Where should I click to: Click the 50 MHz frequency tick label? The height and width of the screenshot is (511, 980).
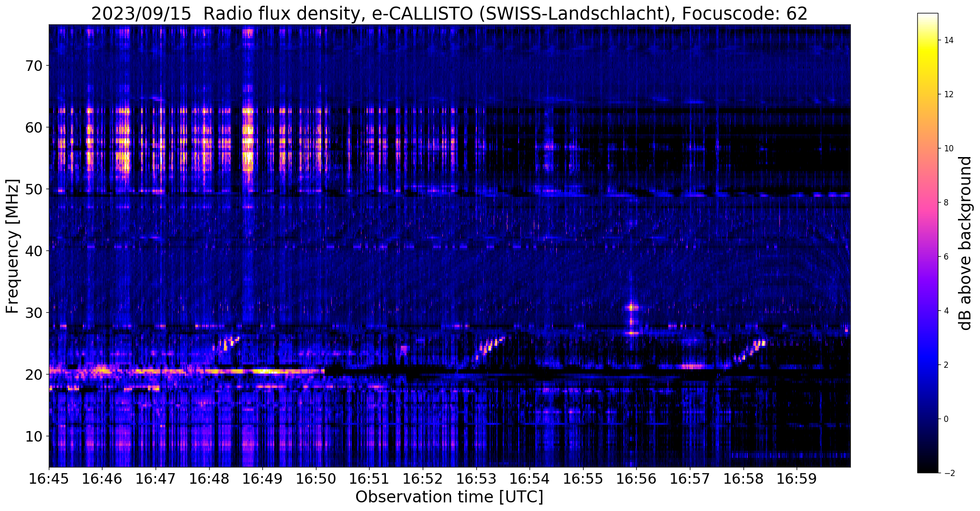coord(34,189)
